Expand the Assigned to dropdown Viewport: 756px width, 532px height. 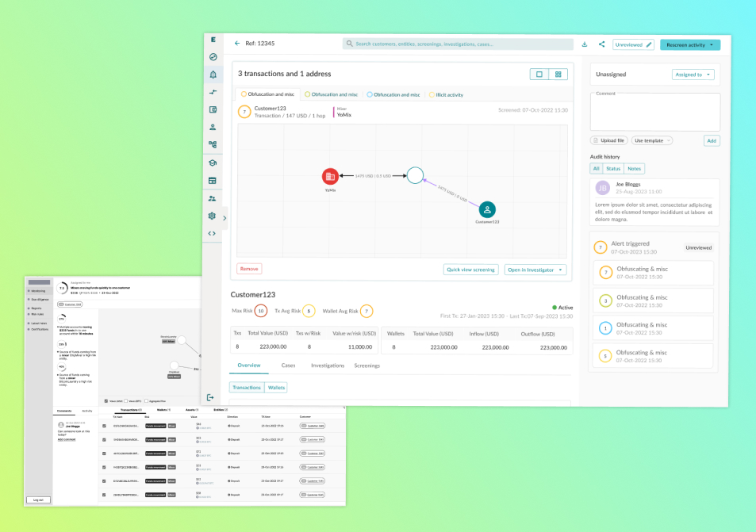click(693, 75)
